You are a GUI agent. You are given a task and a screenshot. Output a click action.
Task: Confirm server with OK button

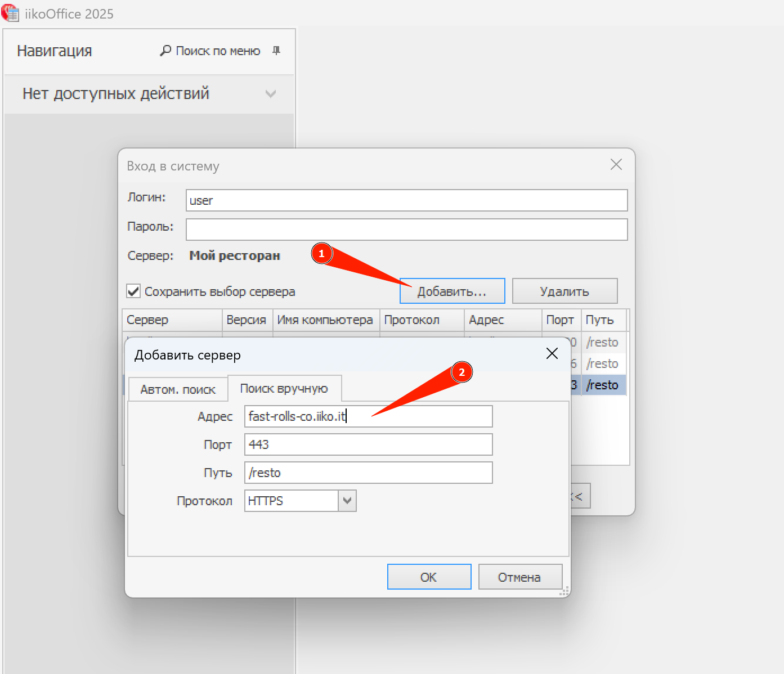click(x=429, y=577)
